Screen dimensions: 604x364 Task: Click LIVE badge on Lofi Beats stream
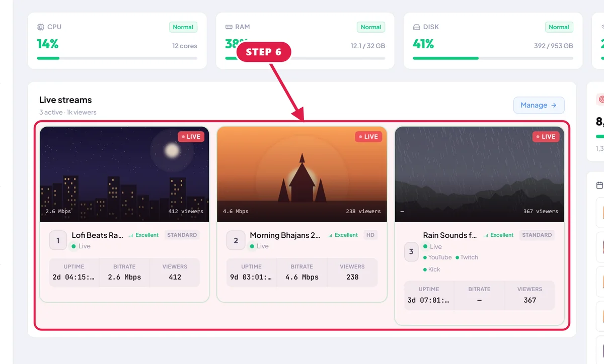pyautogui.click(x=191, y=137)
